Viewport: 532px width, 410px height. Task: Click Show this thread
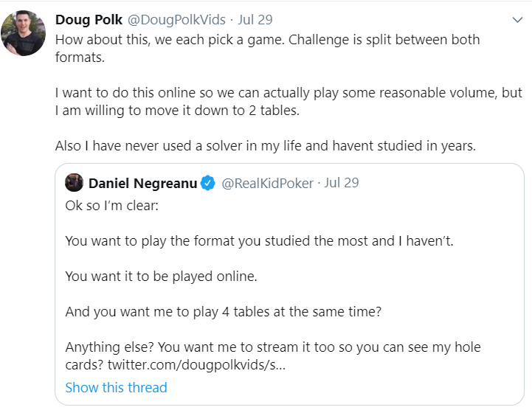coord(116,387)
